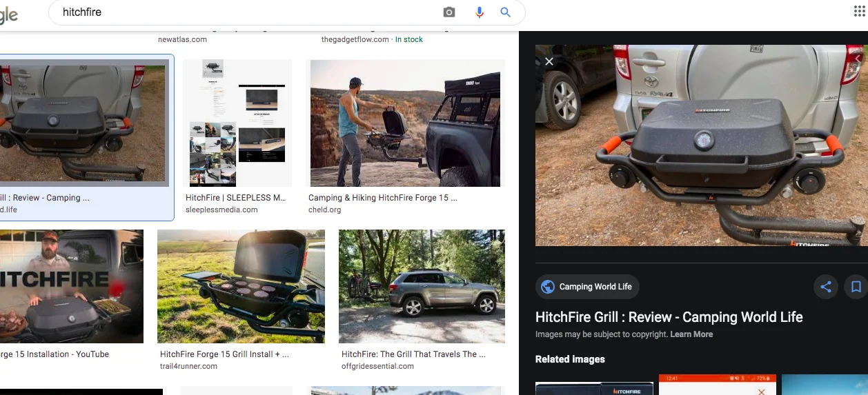
Task: Click the search by image camera icon
Action: coord(449,12)
